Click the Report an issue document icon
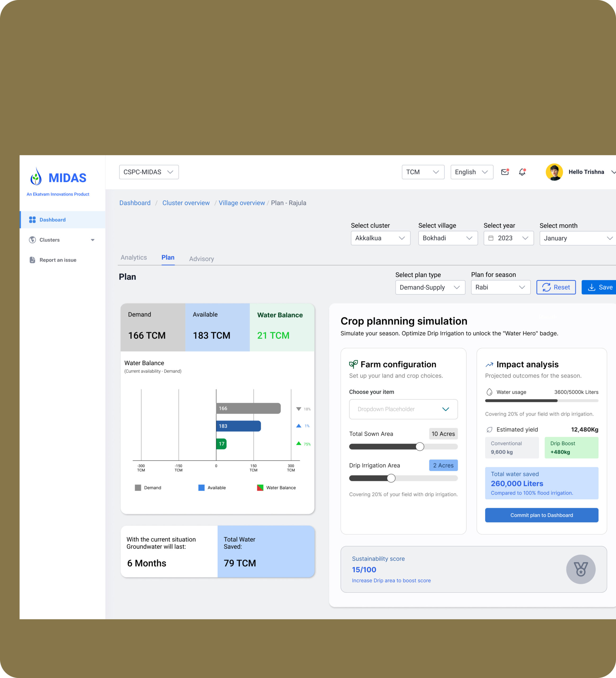Screen dimensions: 616x678 (32, 260)
